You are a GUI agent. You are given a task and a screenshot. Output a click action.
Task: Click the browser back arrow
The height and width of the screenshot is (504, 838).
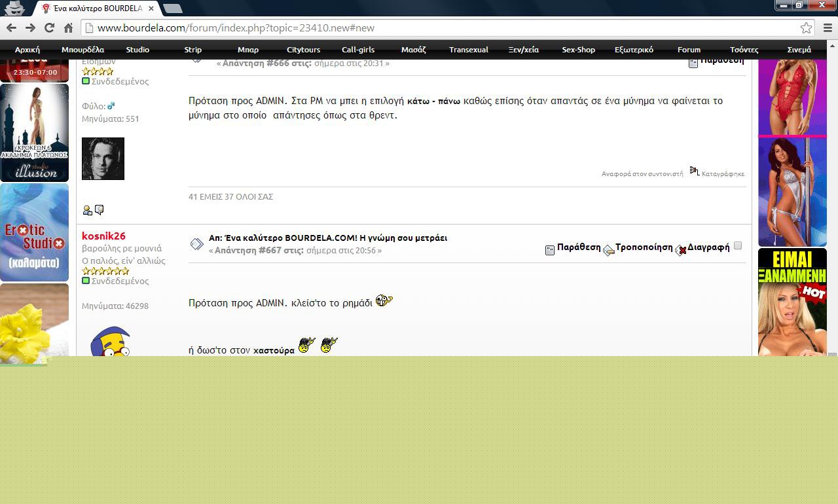pos(11,27)
